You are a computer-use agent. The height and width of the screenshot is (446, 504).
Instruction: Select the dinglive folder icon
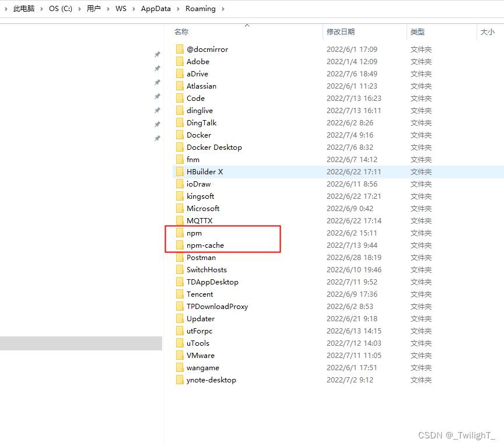[x=180, y=110]
